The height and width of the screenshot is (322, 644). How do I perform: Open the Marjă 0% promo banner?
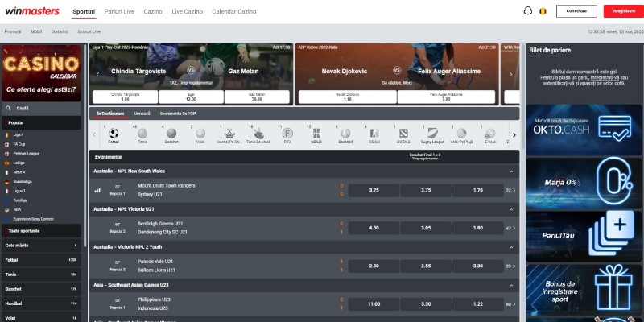coord(585,184)
